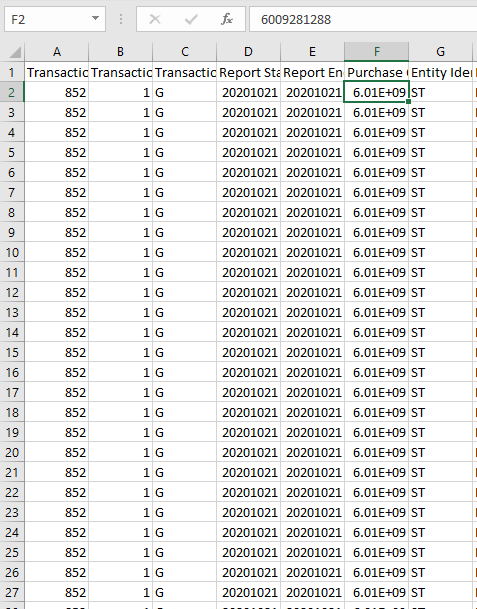
Task: Click the fill handle on cell F2
Action: click(408, 102)
